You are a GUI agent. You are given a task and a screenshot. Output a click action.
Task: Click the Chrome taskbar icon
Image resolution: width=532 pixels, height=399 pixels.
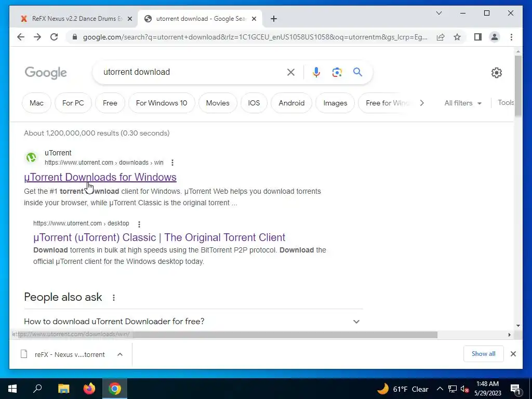coord(115,389)
